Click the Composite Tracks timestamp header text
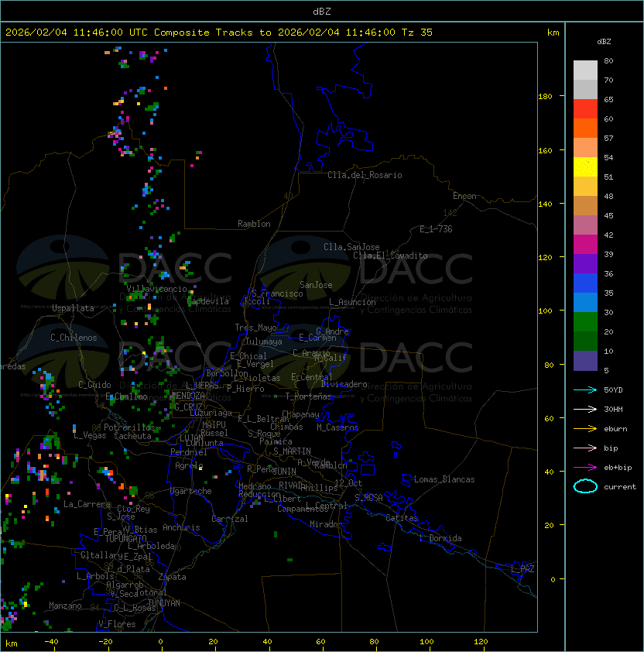Screen dimensions: 644x652 pyautogui.click(x=219, y=33)
